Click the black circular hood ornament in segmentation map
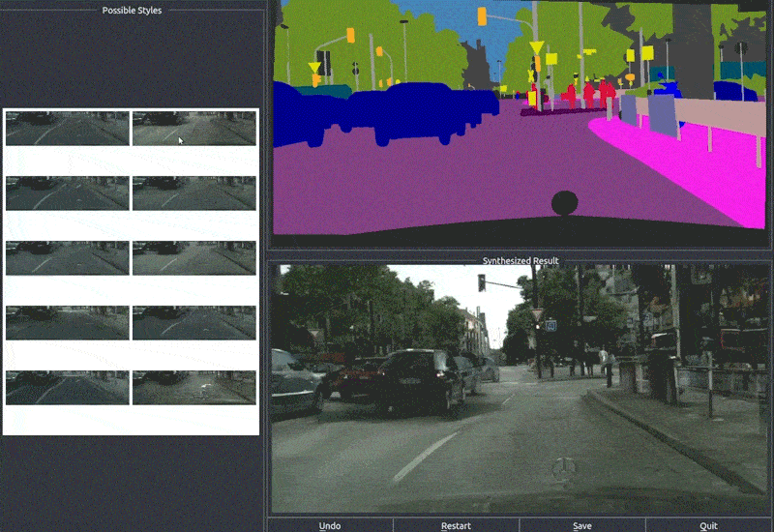774x532 pixels. (564, 203)
